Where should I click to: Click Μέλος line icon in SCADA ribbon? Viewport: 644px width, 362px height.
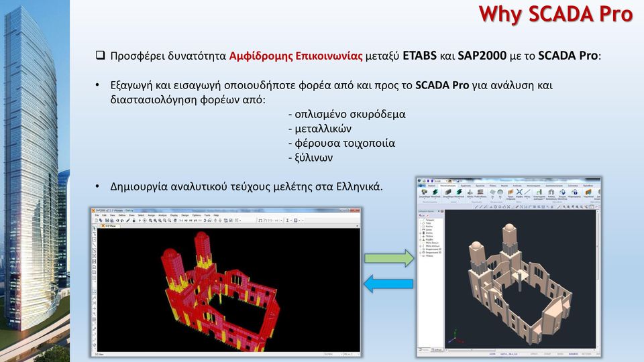(527, 192)
